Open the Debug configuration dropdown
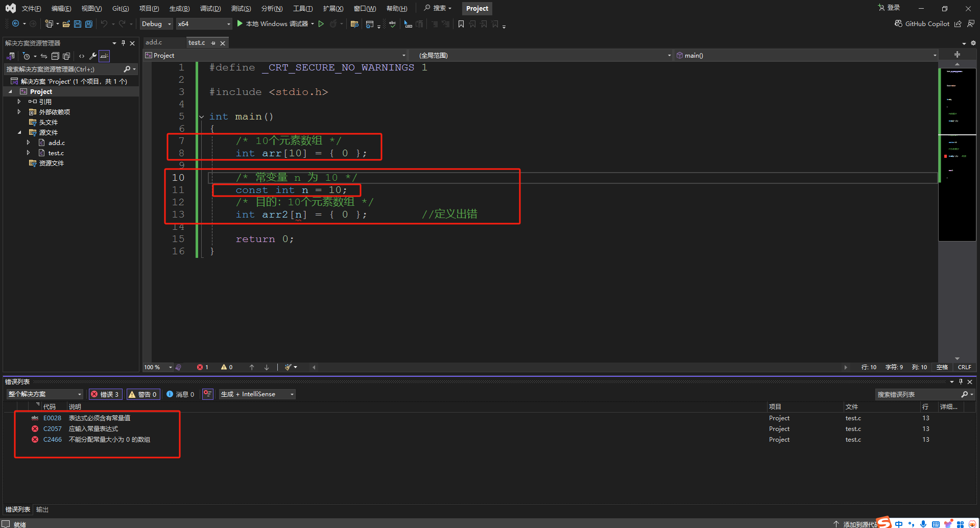The width and height of the screenshot is (980, 528). coord(156,24)
